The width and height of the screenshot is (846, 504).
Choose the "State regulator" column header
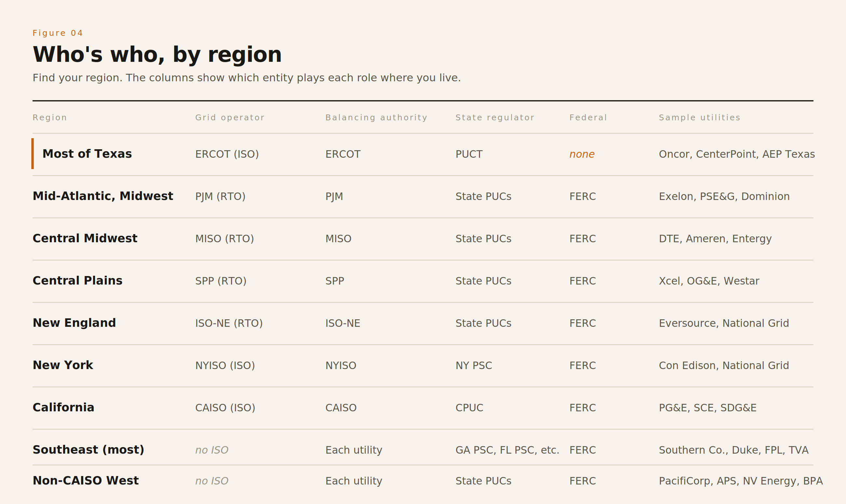[495, 117]
